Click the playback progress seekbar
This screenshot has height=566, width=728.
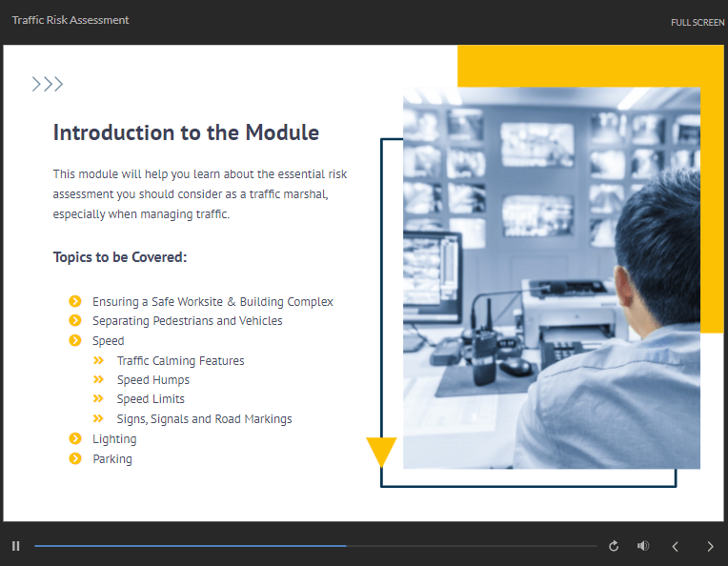point(314,546)
